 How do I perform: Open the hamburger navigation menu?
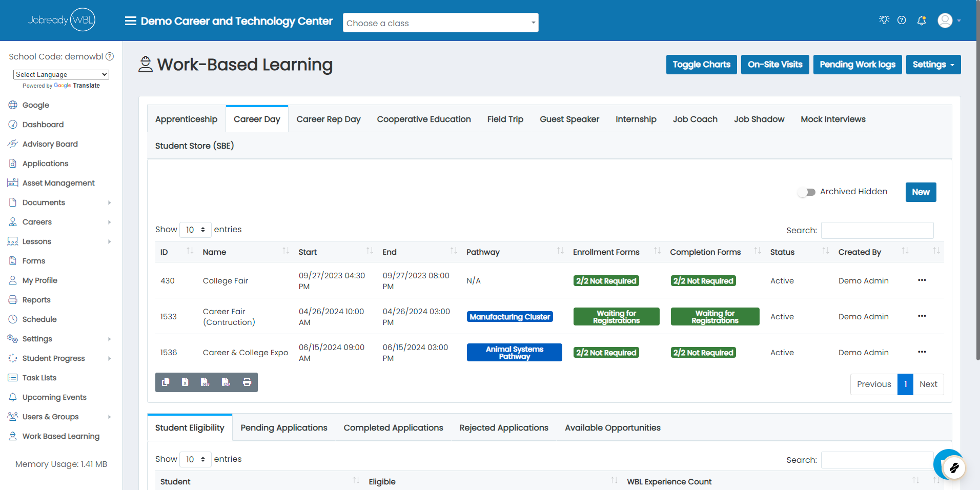(131, 21)
